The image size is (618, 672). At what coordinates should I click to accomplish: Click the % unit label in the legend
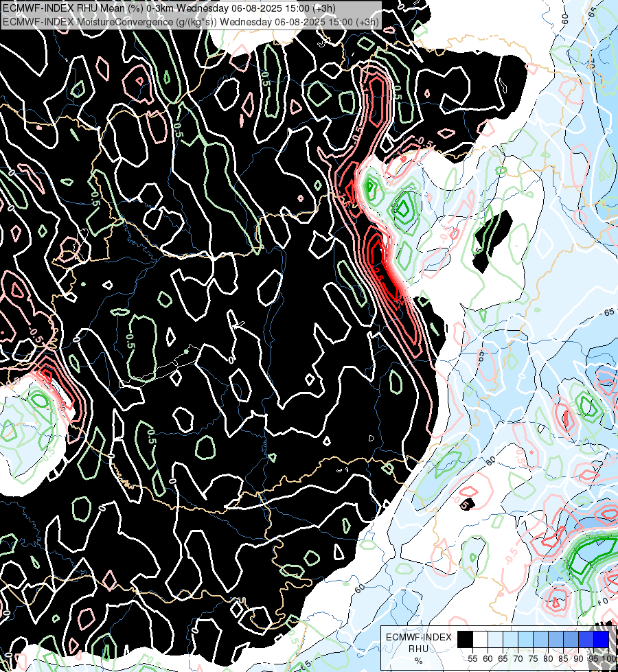click(419, 661)
